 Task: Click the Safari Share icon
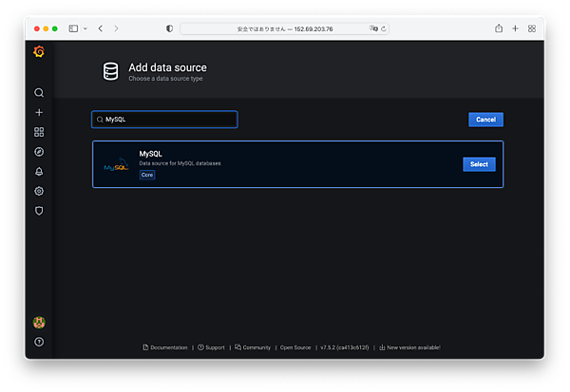[499, 28]
